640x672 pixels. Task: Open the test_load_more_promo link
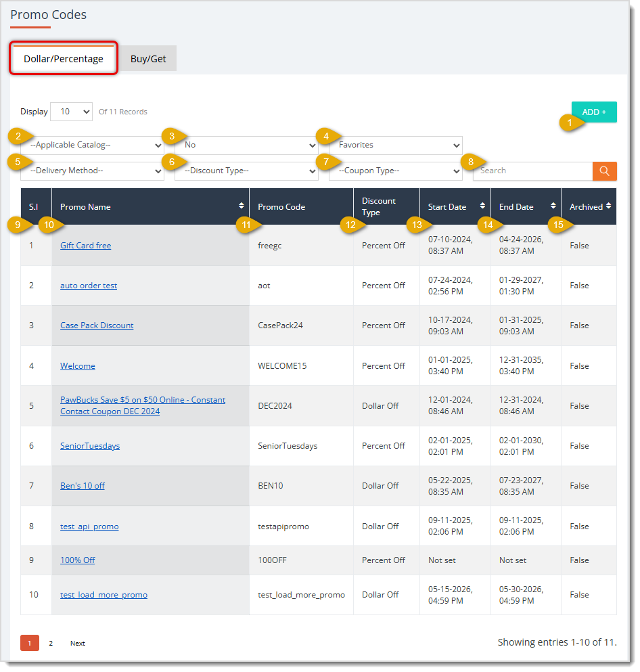pos(104,595)
